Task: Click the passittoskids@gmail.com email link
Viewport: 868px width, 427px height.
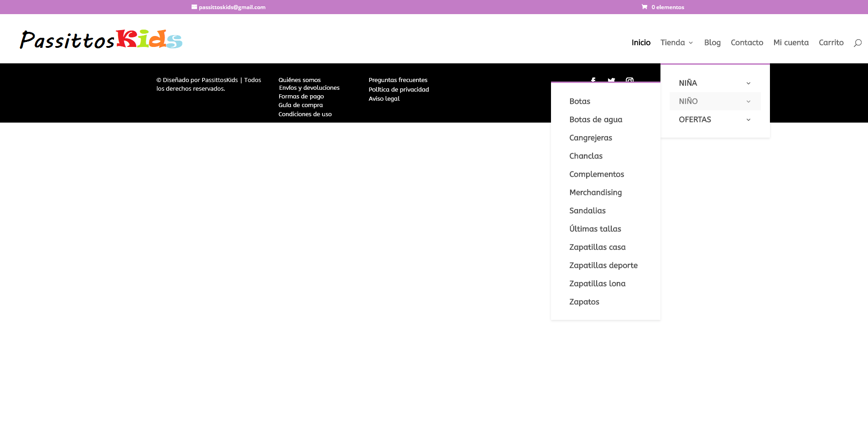Action: point(232,7)
